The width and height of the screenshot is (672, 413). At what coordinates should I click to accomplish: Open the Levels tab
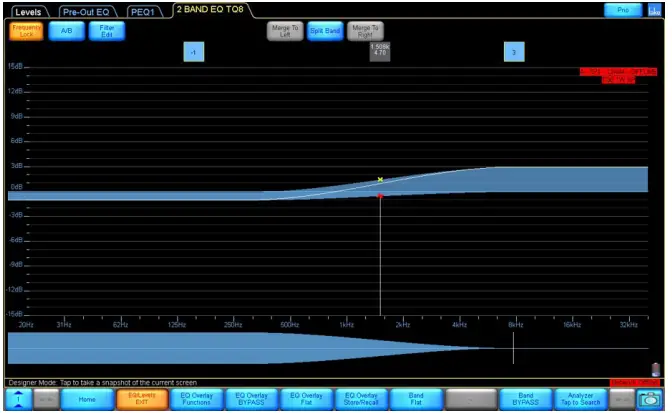pos(28,12)
